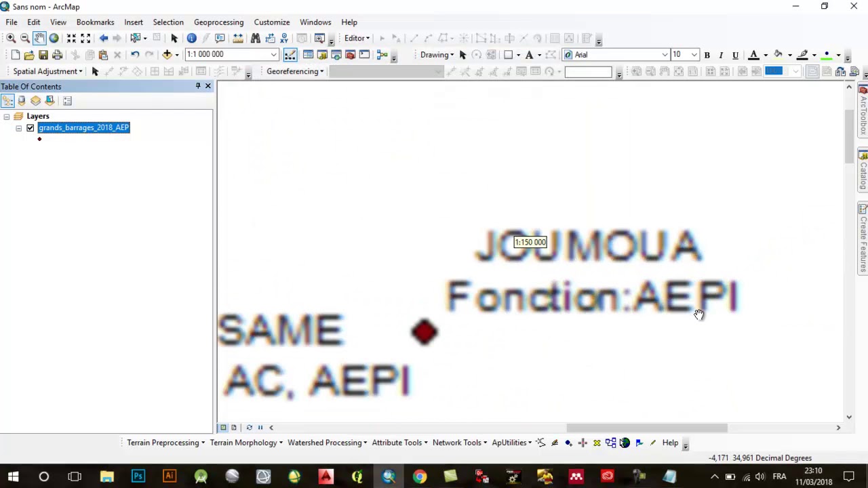868x488 pixels.
Task: Open Network Tools menu
Action: pyautogui.click(x=460, y=443)
